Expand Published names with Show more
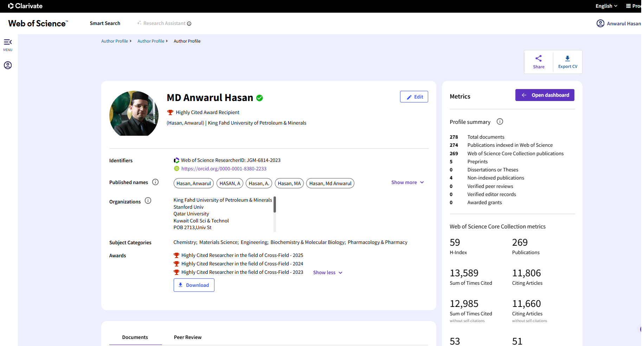 [407, 182]
